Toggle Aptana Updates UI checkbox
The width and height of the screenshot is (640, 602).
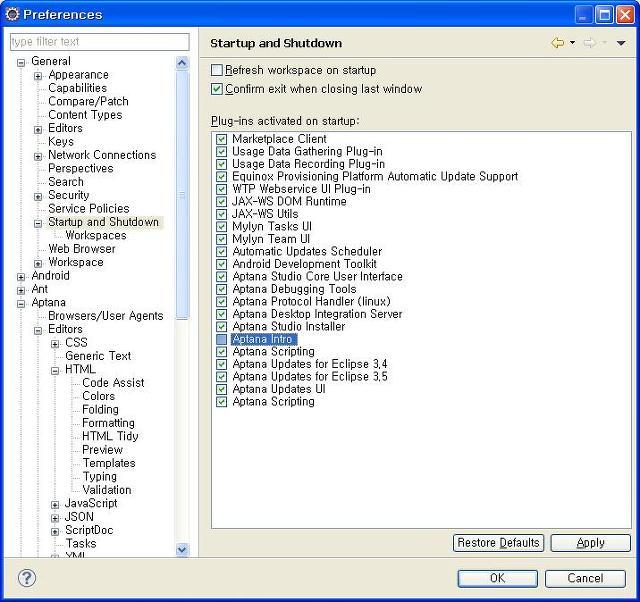pyautogui.click(x=221, y=389)
